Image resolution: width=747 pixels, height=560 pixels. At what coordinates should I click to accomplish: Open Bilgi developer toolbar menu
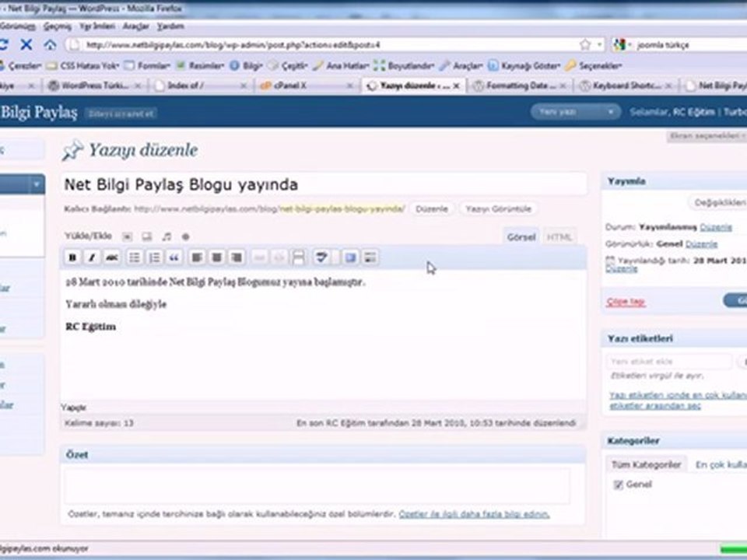(247, 65)
